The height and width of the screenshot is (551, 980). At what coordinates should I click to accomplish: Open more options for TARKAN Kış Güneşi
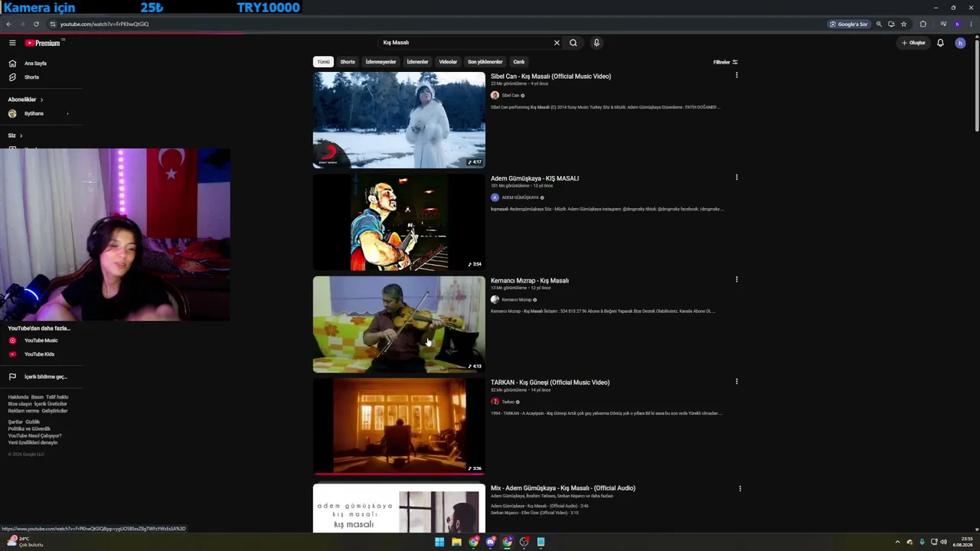tap(737, 381)
